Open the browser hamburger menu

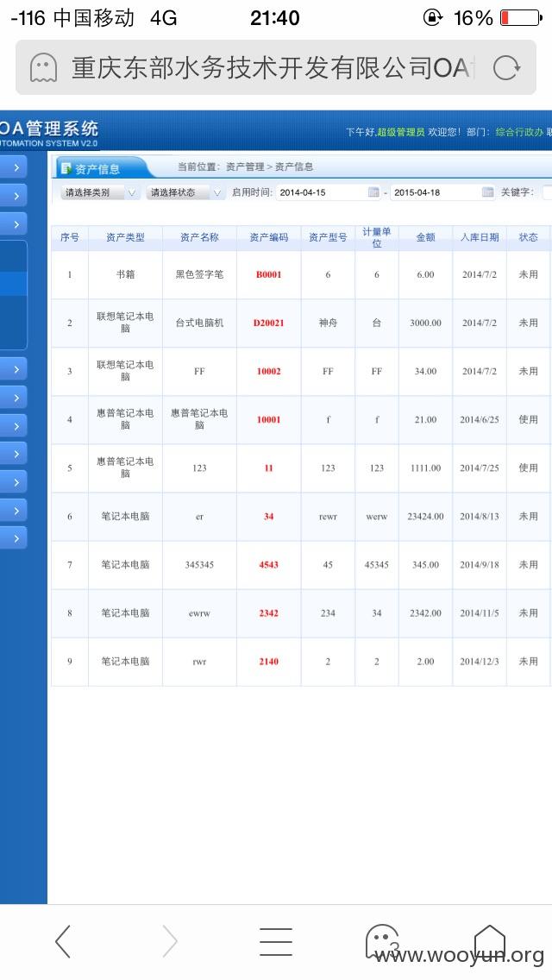pos(276,942)
